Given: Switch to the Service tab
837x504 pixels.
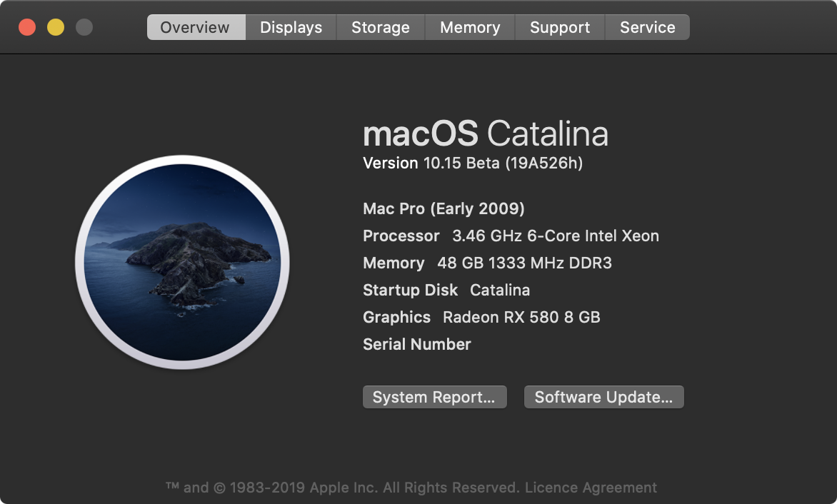Looking at the screenshot, I should pyautogui.click(x=647, y=27).
